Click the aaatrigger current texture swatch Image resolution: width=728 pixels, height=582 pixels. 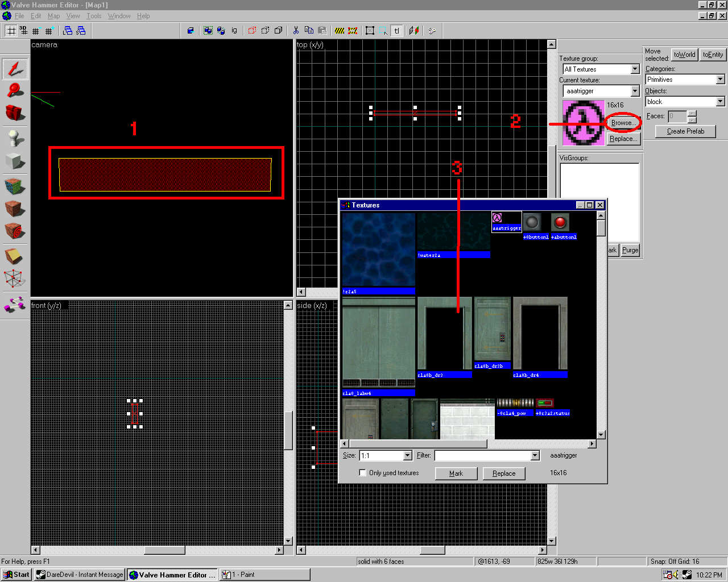[x=583, y=123]
